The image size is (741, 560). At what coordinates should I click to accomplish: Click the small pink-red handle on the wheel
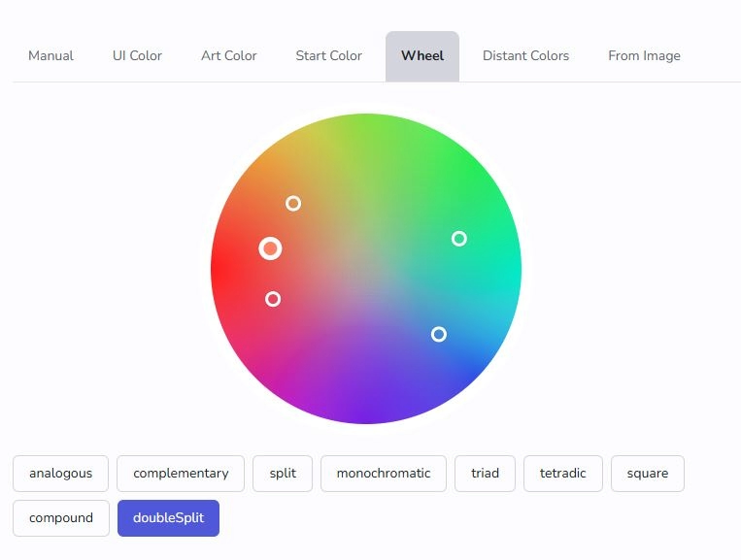(x=273, y=299)
